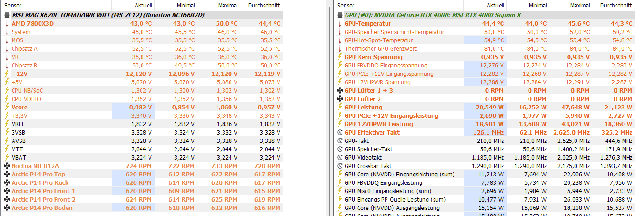Select GPU PCIe +12V Eingangsleistung row label

tap(392, 115)
